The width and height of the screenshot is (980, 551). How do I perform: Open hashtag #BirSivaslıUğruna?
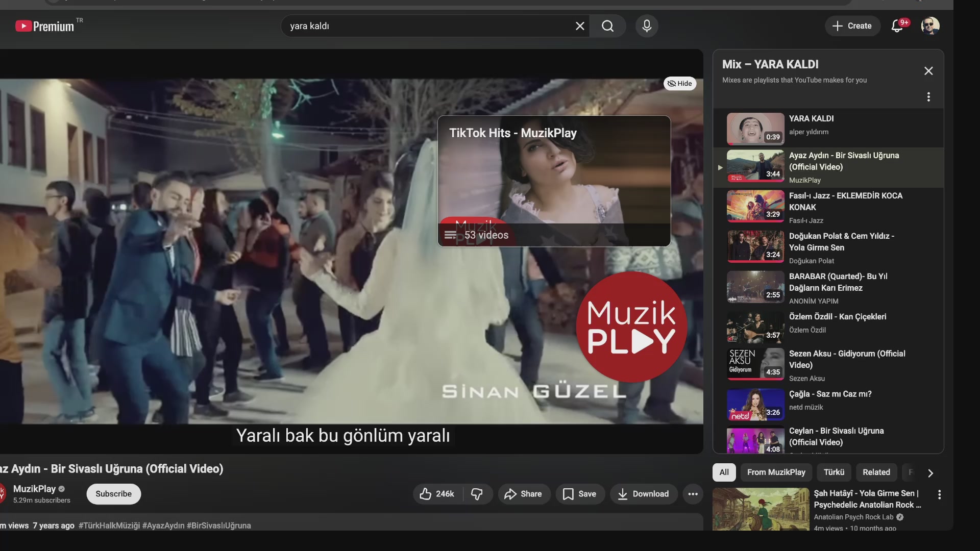click(x=218, y=525)
